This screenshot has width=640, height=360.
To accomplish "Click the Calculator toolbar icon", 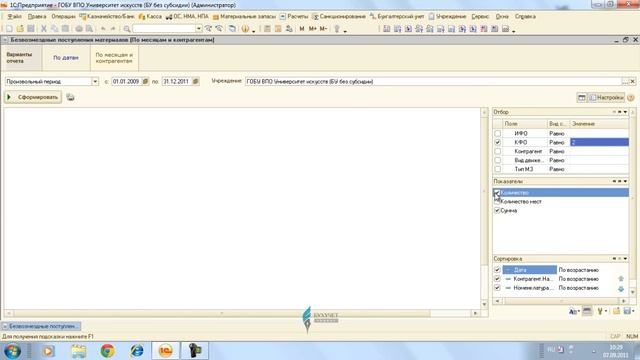I will (267, 29).
